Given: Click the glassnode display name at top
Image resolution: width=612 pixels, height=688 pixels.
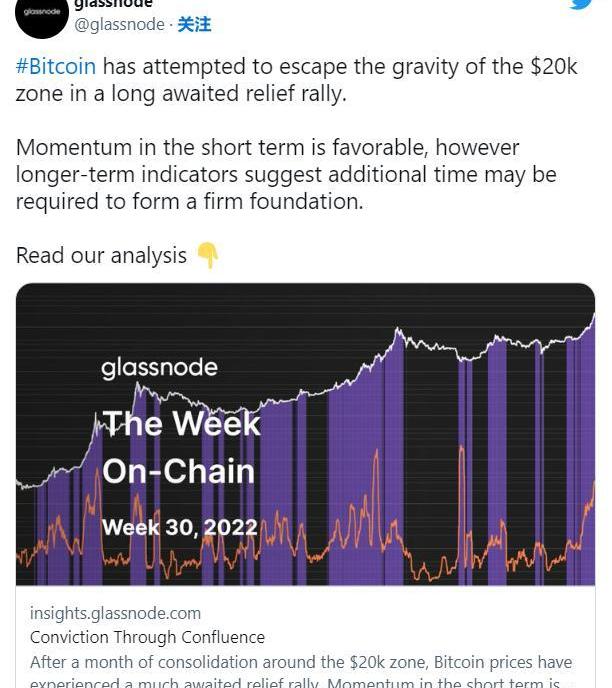Looking at the screenshot, I should (113, 4).
